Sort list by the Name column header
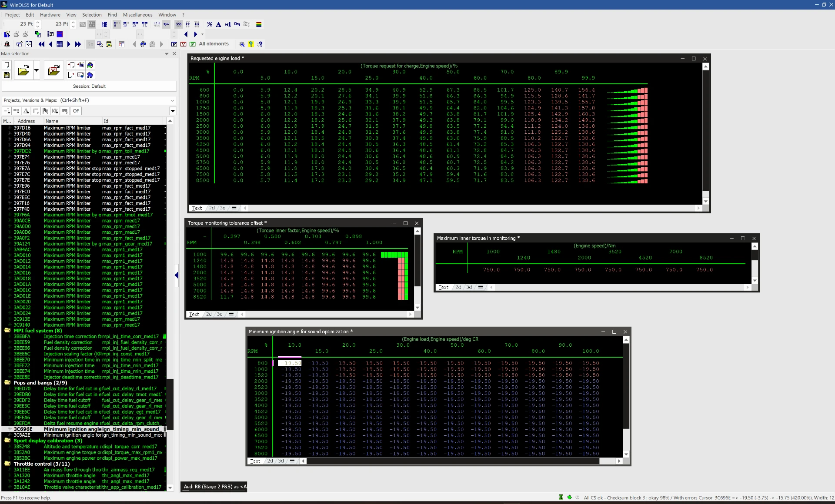The image size is (835, 504). pyautogui.click(x=72, y=121)
